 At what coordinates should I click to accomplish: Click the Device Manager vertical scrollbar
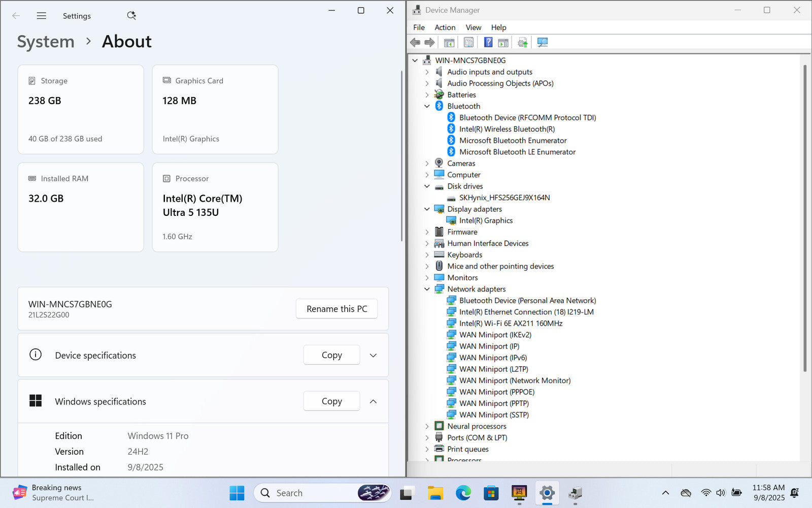pos(805,218)
